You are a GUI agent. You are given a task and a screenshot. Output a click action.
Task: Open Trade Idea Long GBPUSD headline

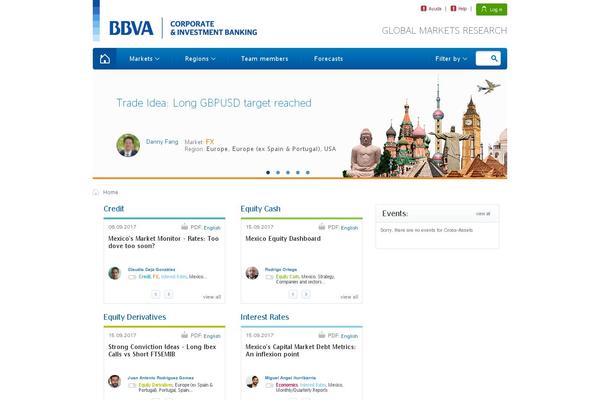(x=214, y=103)
